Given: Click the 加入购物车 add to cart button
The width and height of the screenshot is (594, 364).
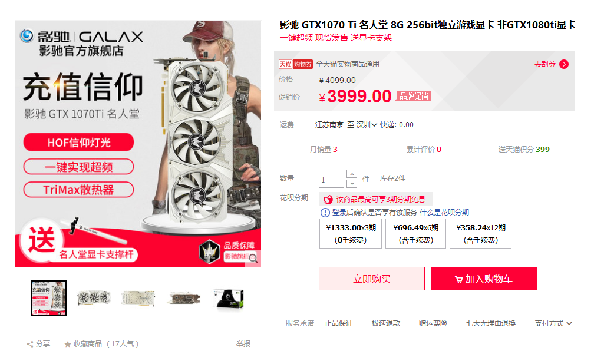Looking at the screenshot, I should coord(484,279).
